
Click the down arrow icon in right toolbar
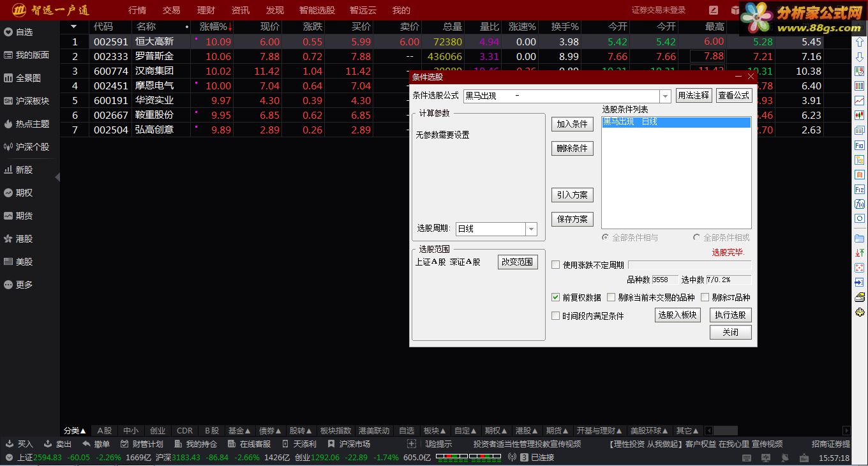860,57
